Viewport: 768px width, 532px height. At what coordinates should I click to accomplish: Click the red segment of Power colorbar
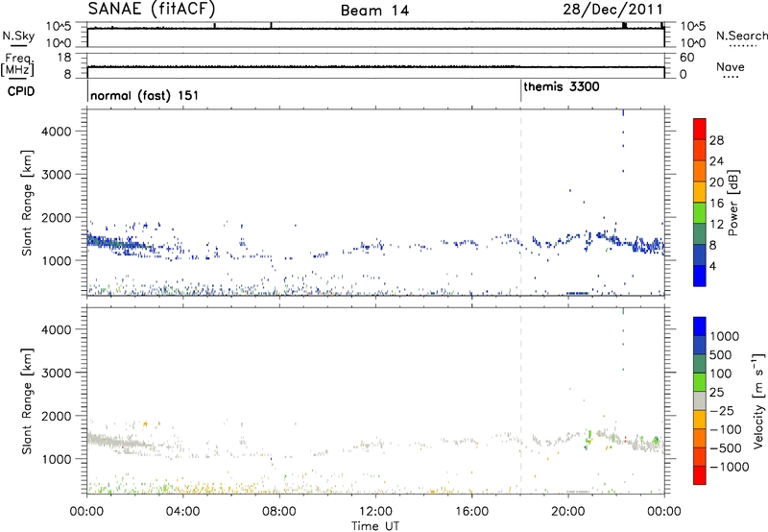[700, 129]
